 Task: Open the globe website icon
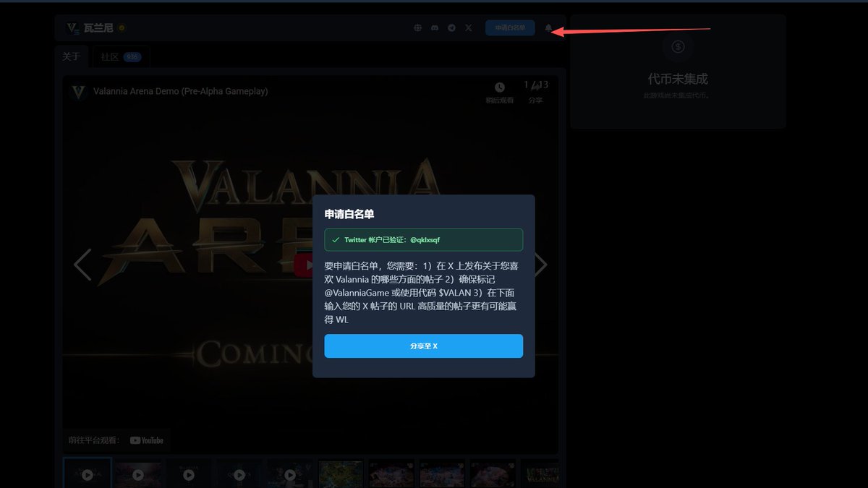pos(418,28)
